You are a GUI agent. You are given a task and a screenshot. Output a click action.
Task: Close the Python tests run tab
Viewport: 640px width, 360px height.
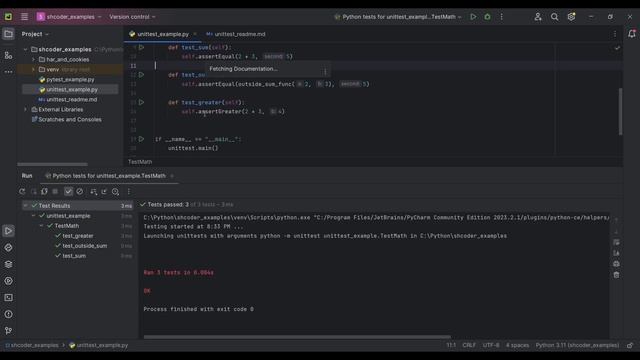point(172,176)
